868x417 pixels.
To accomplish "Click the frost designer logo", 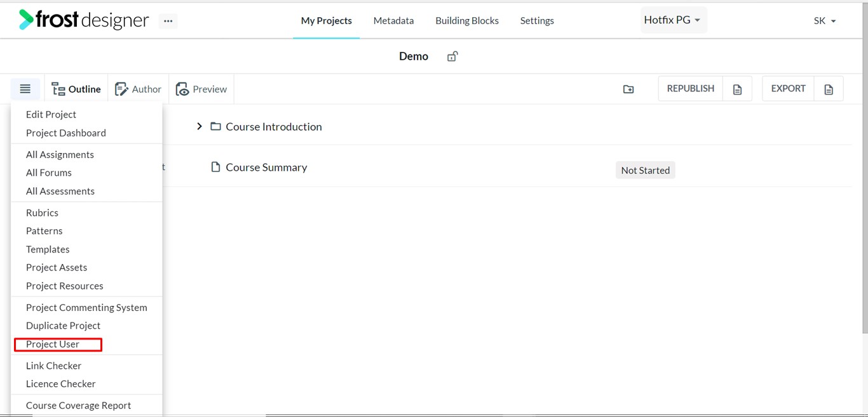I will tap(84, 20).
